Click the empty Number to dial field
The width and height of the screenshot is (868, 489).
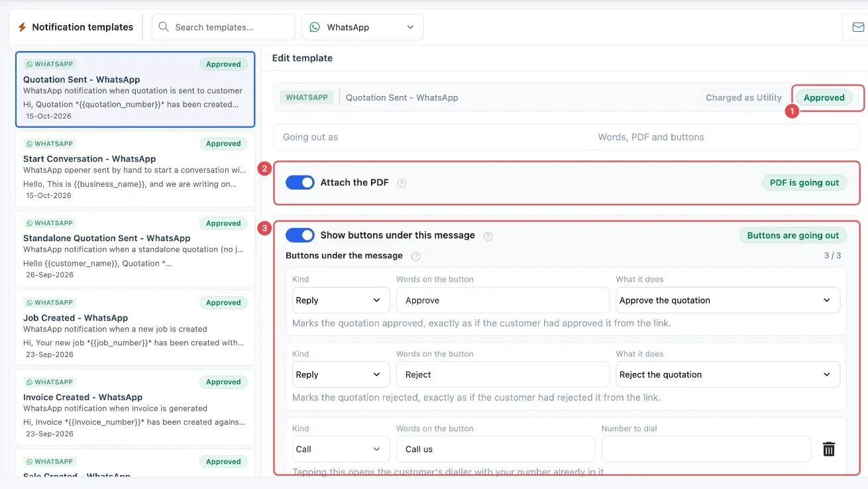706,449
